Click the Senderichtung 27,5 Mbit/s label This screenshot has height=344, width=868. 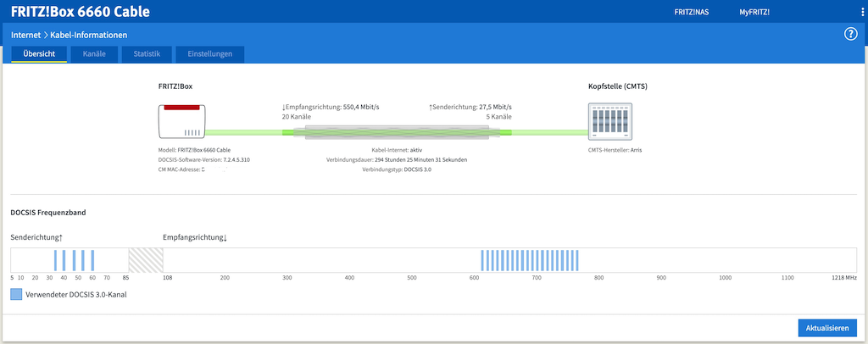470,108
